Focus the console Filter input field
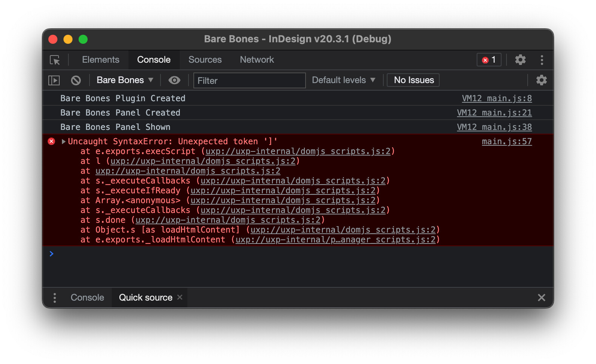The width and height of the screenshot is (596, 364). (x=249, y=80)
